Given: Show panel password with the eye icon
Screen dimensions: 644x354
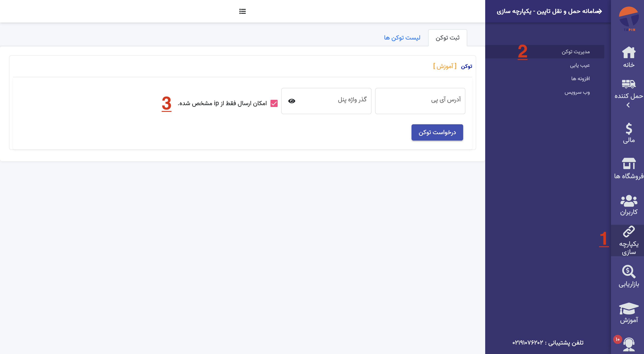Looking at the screenshot, I should tap(292, 101).
